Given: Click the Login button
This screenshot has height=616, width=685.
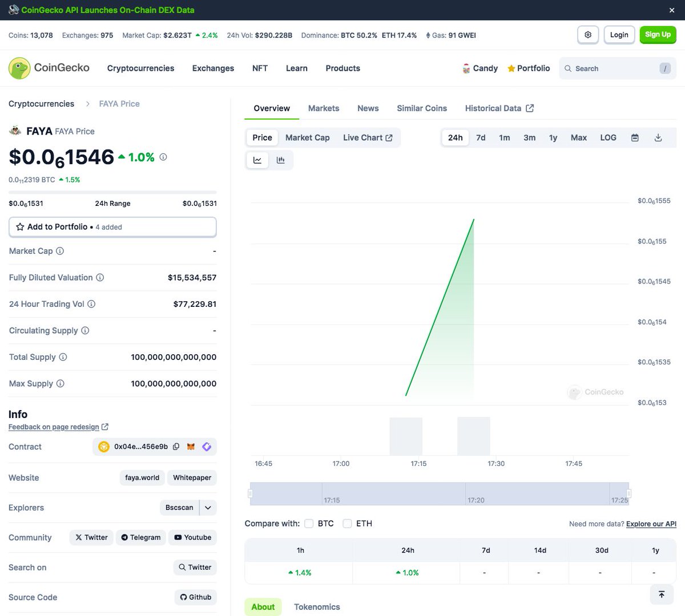Looking at the screenshot, I should pyautogui.click(x=619, y=35).
